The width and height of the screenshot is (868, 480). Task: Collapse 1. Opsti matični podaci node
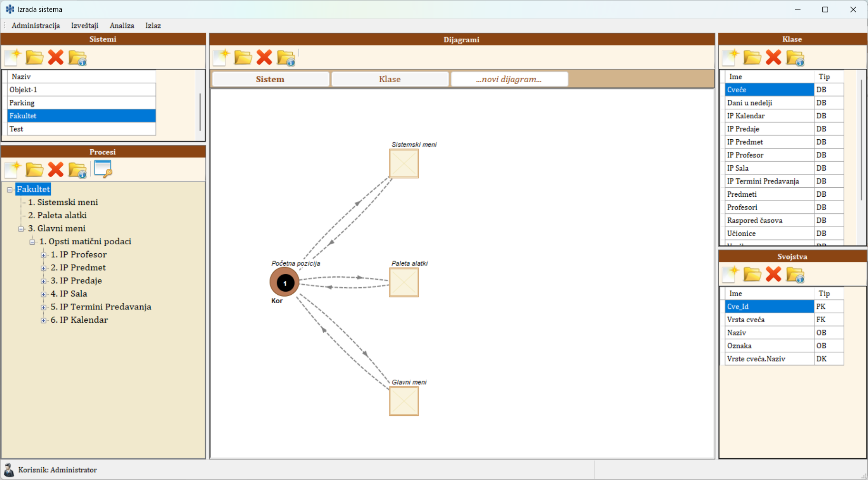[32, 242]
